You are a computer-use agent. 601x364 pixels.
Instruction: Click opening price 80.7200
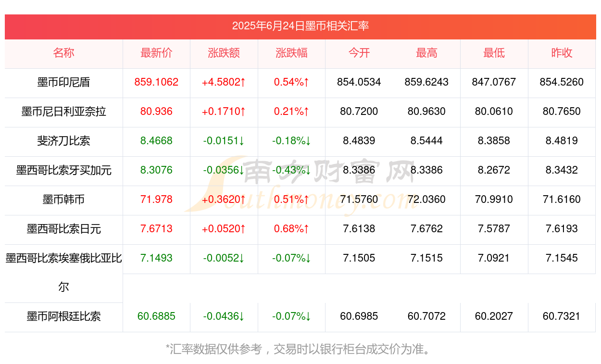359,112
